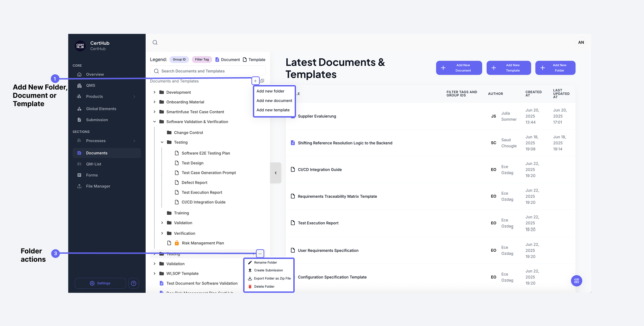Open the ellipsis folder actions menu on Testing
Viewport: 644px width, 326px height.
(260, 253)
